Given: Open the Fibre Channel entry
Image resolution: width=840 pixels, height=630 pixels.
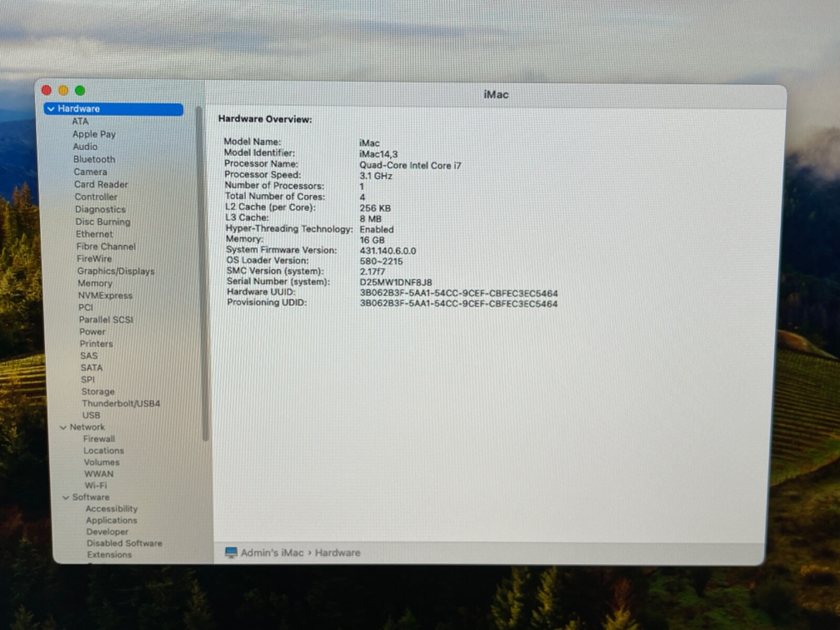Looking at the screenshot, I should tap(106, 246).
